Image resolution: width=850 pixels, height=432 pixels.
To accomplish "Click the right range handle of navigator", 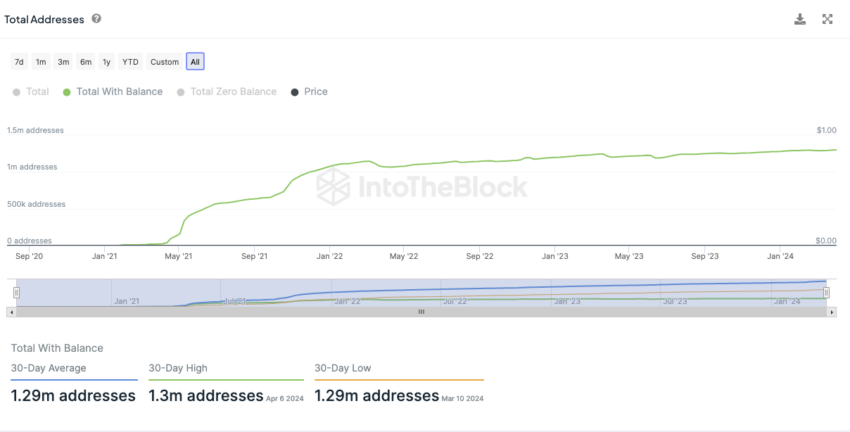I will pyautogui.click(x=826, y=293).
